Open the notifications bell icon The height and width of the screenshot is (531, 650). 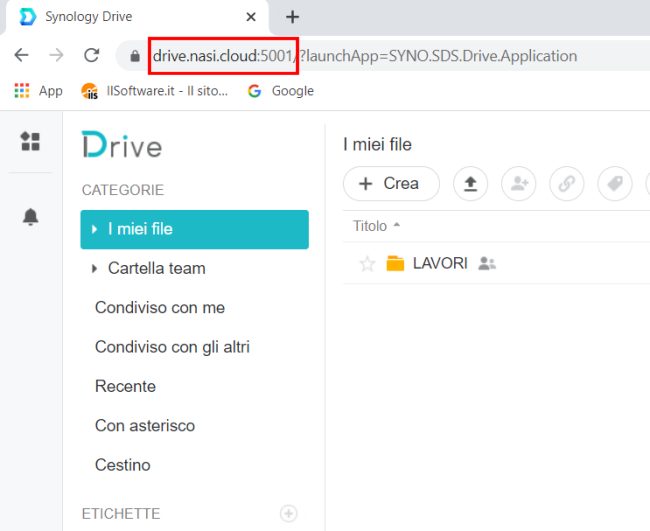point(31,217)
